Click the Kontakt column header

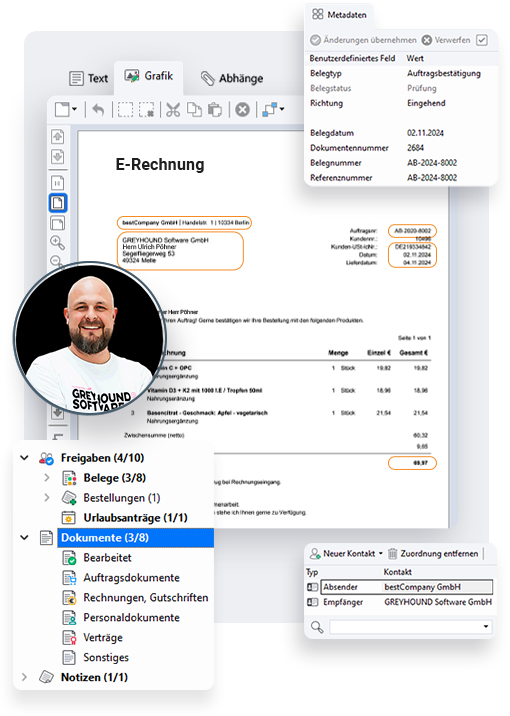click(397, 572)
